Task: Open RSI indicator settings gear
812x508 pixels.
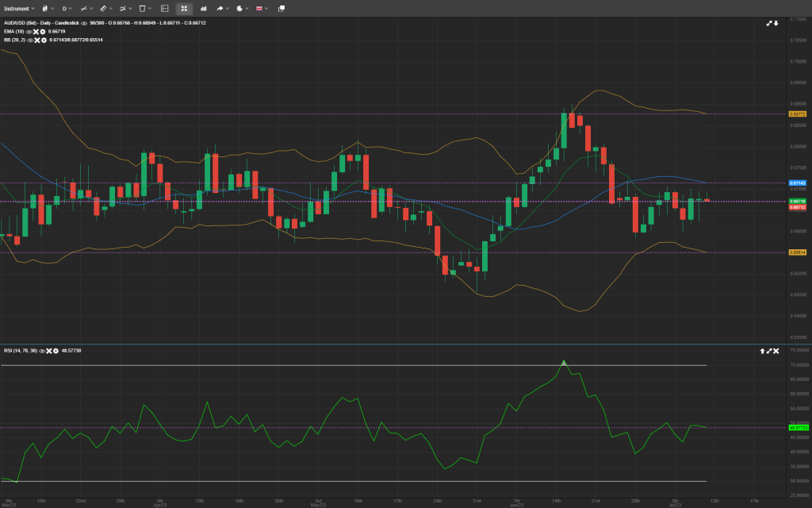Action: coord(56,350)
